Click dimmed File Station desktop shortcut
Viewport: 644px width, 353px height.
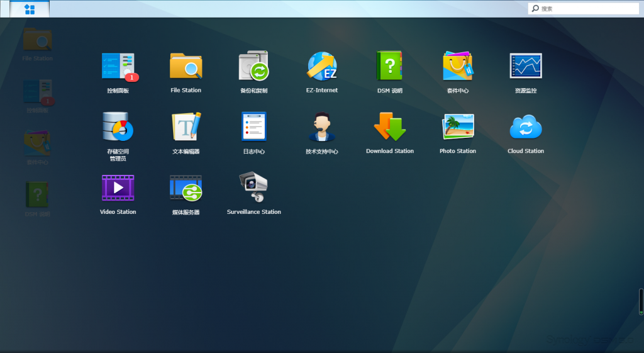pos(37,45)
